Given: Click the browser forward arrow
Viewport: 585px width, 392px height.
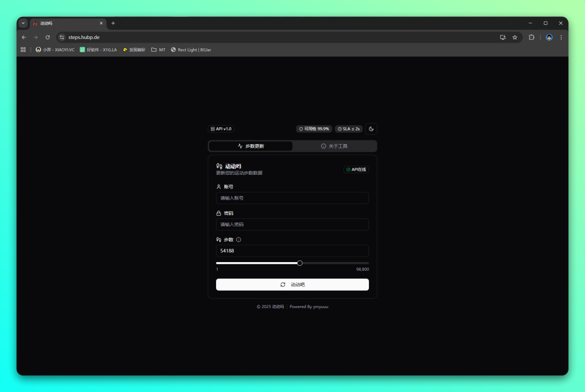Looking at the screenshot, I should pyautogui.click(x=36, y=37).
